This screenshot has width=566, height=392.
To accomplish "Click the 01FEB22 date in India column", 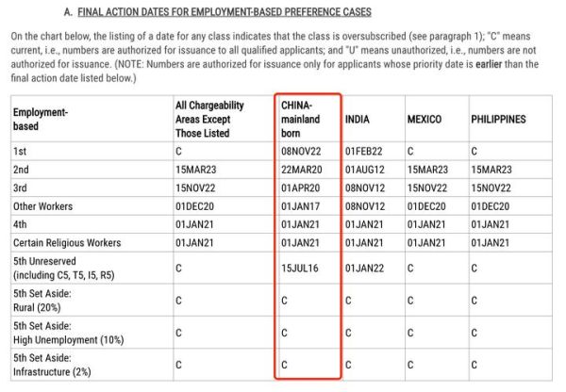I will (x=362, y=151).
